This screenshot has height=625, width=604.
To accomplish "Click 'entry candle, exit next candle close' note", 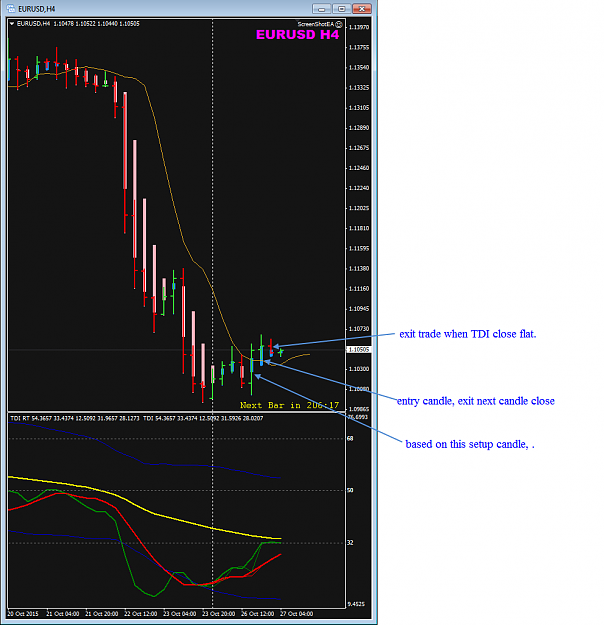I will click(476, 401).
